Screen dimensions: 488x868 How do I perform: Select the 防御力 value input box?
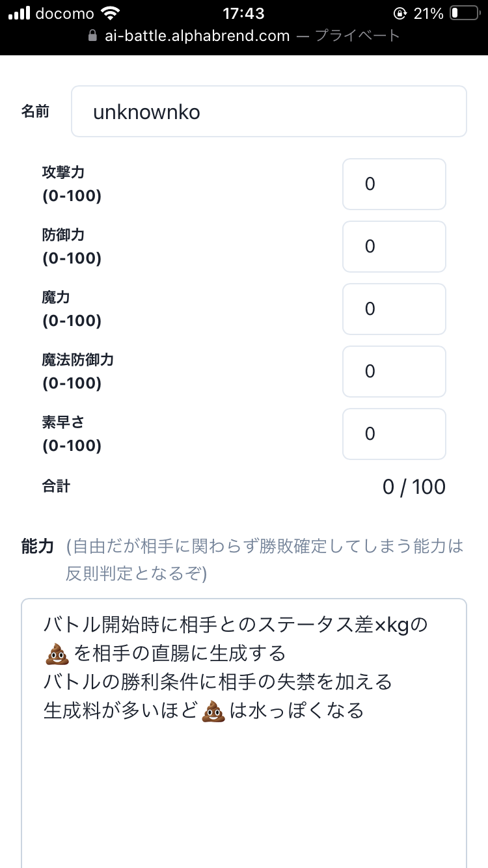point(394,247)
